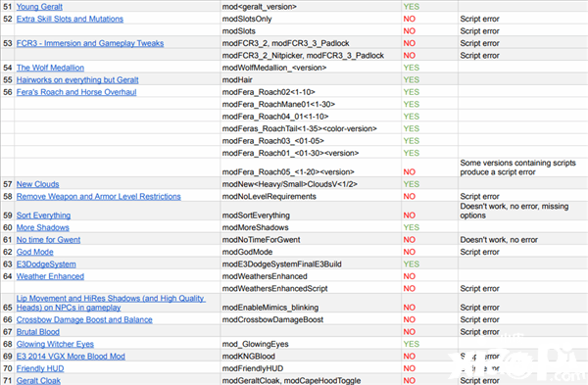
Task: Open the Weather Enhanced link
Action: coord(50,276)
